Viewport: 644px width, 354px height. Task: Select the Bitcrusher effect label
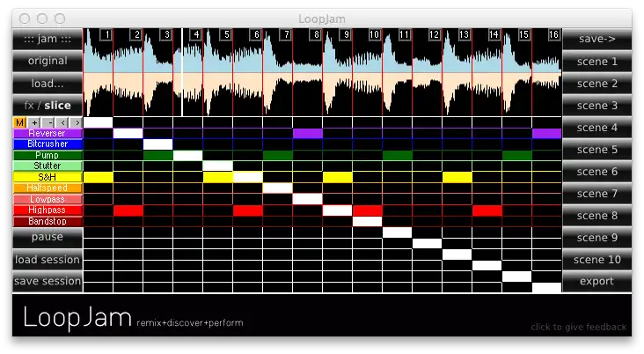pos(48,144)
